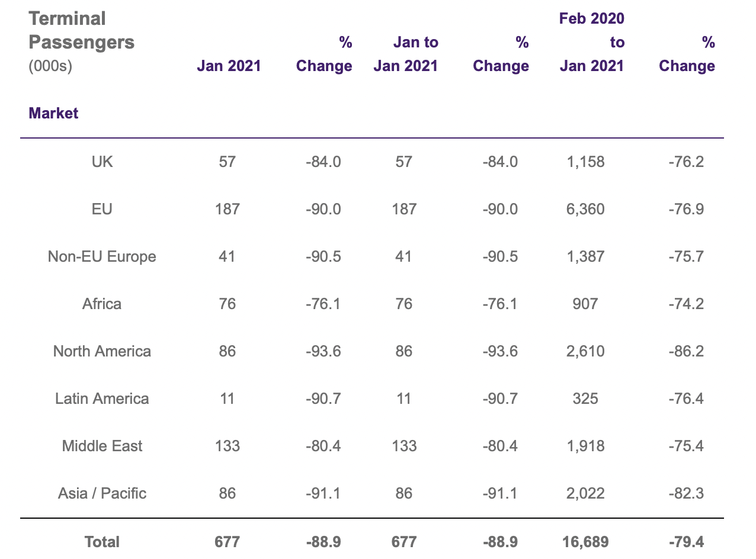Click the Jan to Jan 2021 header
This screenshot has width=756, height=559.
pyautogui.click(x=405, y=54)
